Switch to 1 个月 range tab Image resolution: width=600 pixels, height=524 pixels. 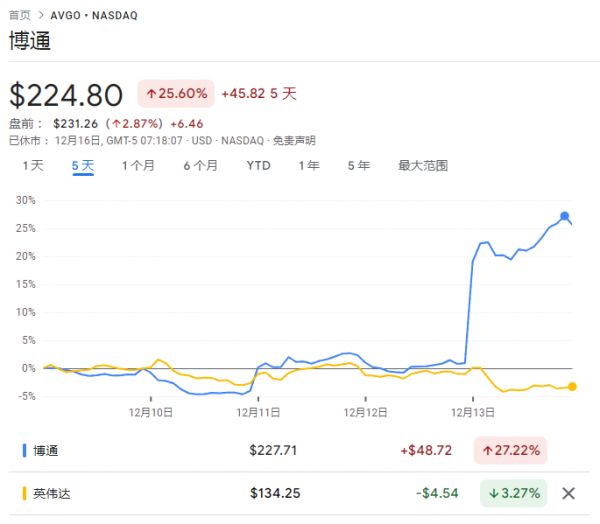coord(138,166)
